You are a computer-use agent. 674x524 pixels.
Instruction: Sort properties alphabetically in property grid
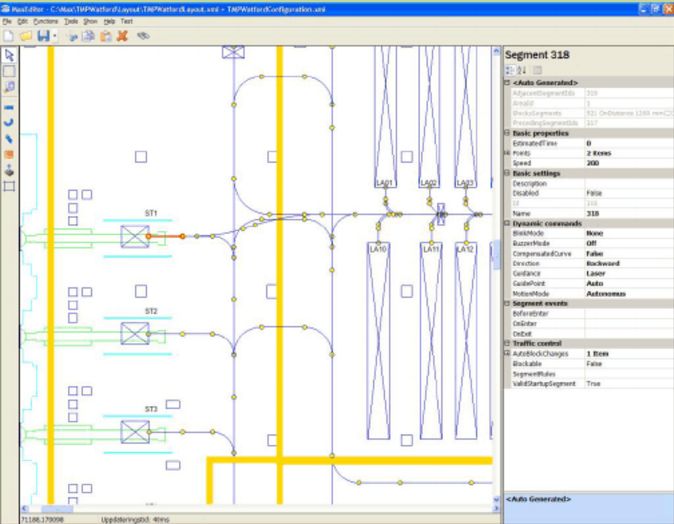click(x=522, y=70)
